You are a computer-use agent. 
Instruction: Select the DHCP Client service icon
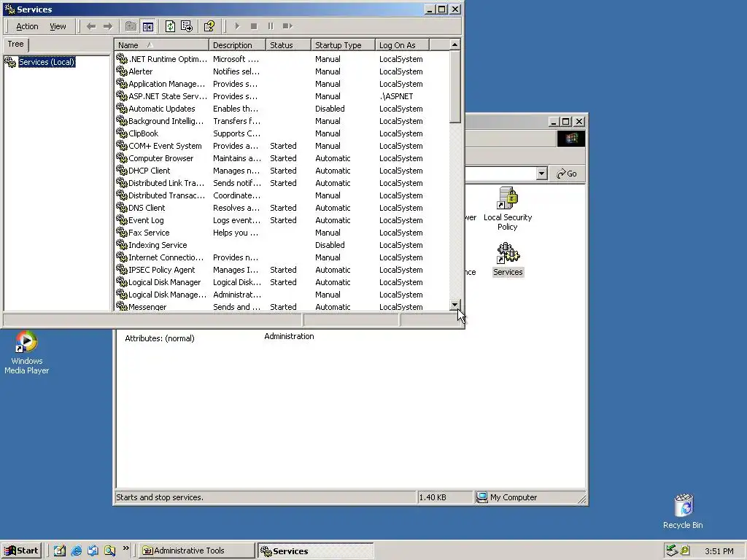(x=122, y=170)
